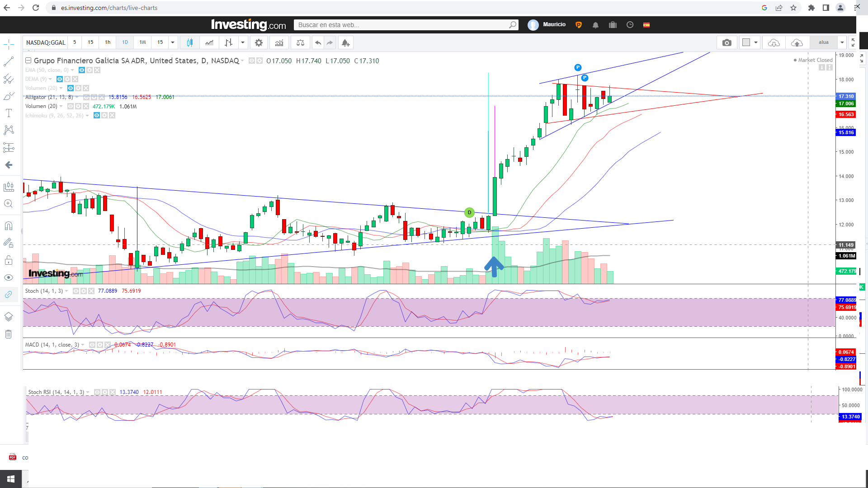Click the alua layout name
The height and width of the screenshot is (488, 868).
pos(824,42)
